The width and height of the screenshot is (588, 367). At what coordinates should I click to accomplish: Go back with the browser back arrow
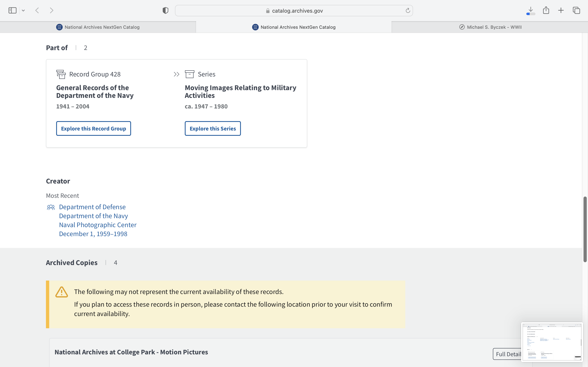[x=37, y=10]
